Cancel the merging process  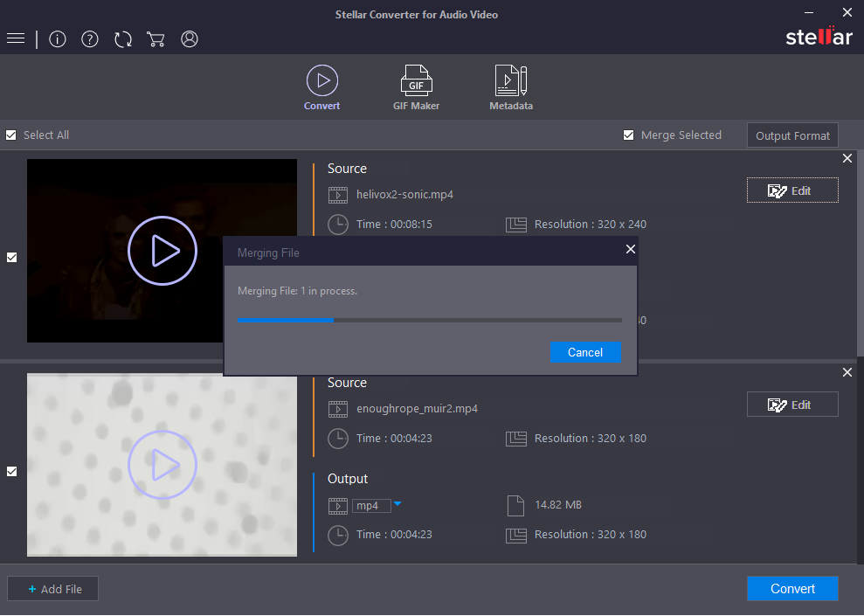coord(585,353)
